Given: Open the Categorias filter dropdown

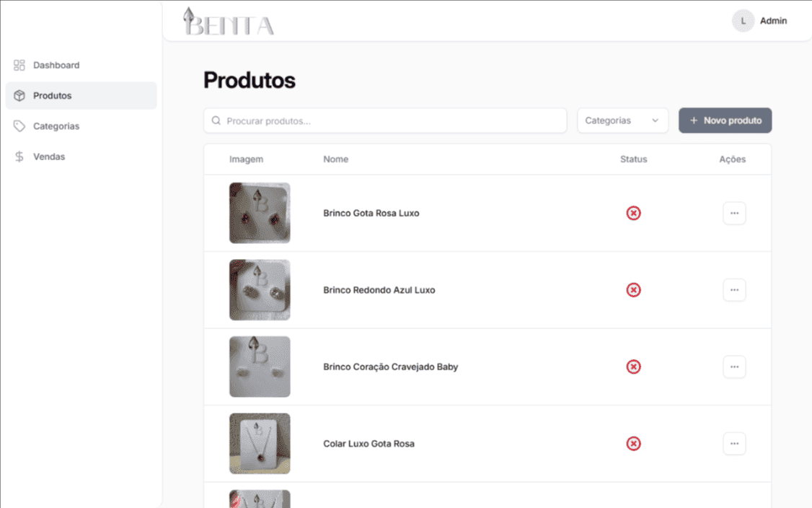Looking at the screenshot, I should click(622, 121).
